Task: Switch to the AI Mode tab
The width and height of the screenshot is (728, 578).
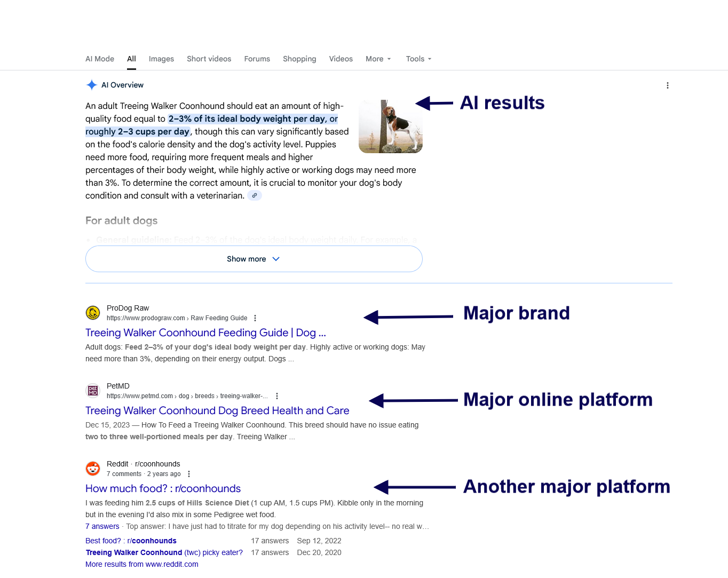Action: 100,59
